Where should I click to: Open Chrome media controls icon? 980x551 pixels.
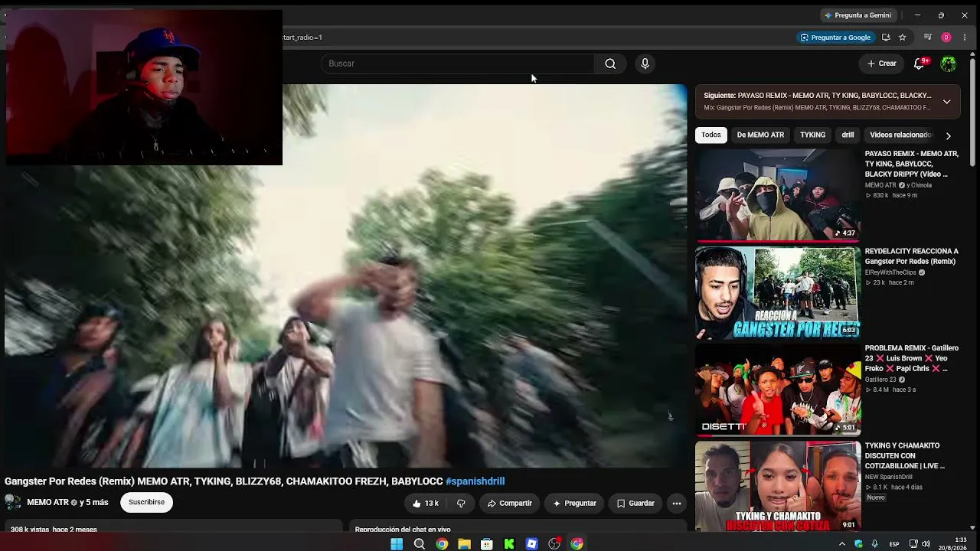pos(928,37)
